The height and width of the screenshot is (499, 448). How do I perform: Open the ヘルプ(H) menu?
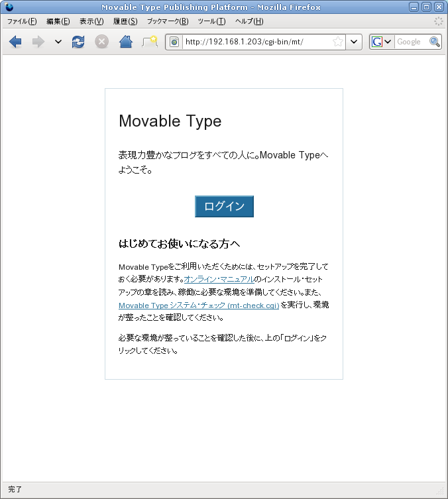click(x=249, y=21)
